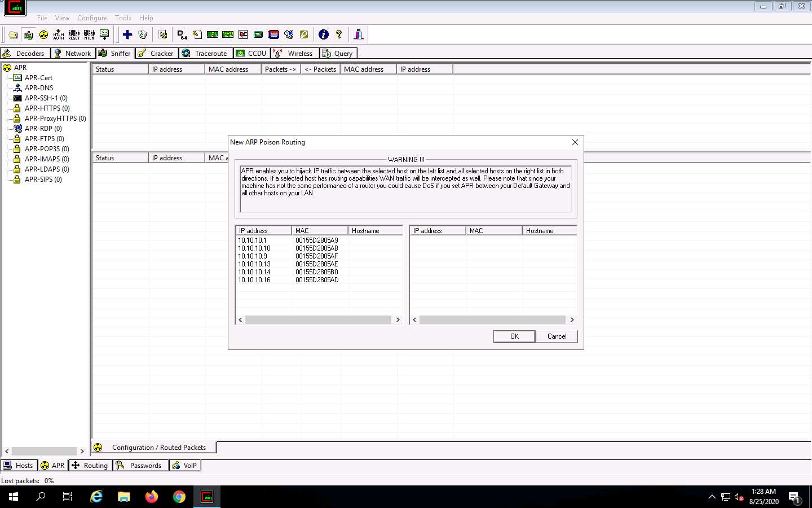Select host 10.10.10.10 in left list

click(x=254, y=248)
